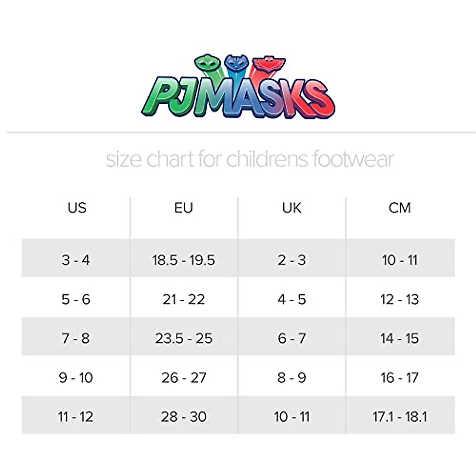The image size is (476, 476).
Task: Click EU size 23.5 - 25 cell
Action: point(184,338)
